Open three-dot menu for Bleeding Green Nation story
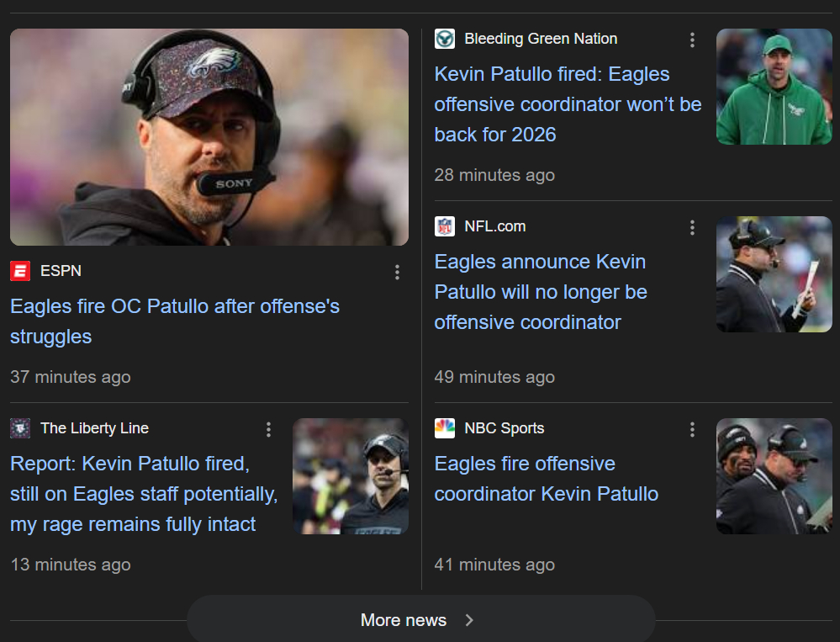 [692, 40]
